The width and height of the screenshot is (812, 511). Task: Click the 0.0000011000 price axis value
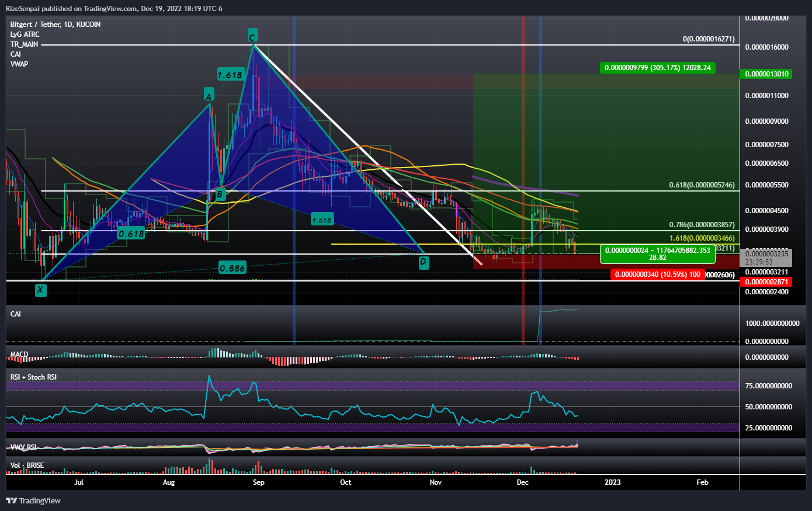click(x=766, y=96)
